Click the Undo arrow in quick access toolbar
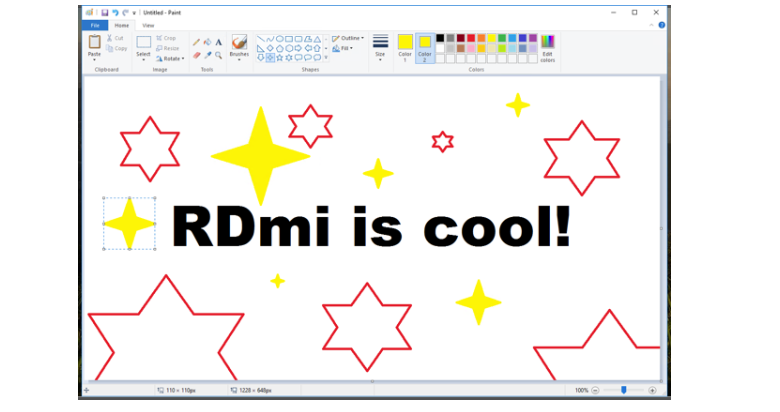The image size is (780, 412). point(114,12)
